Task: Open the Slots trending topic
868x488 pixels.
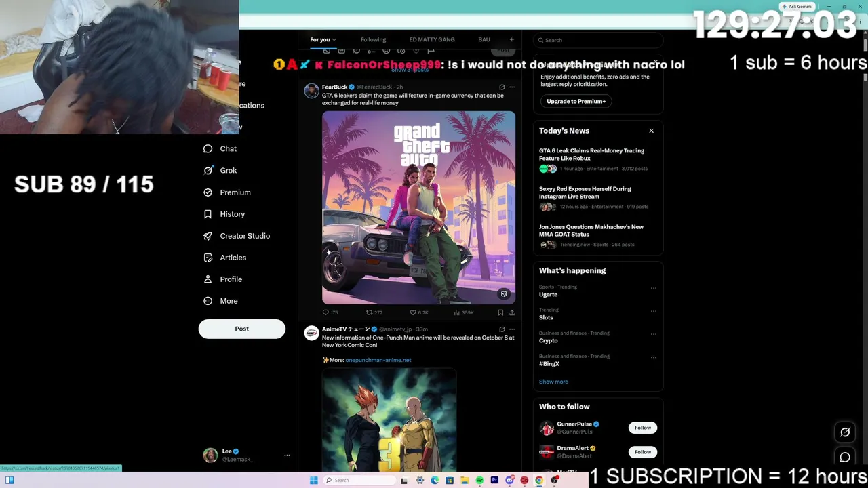Action: (546, 317)
